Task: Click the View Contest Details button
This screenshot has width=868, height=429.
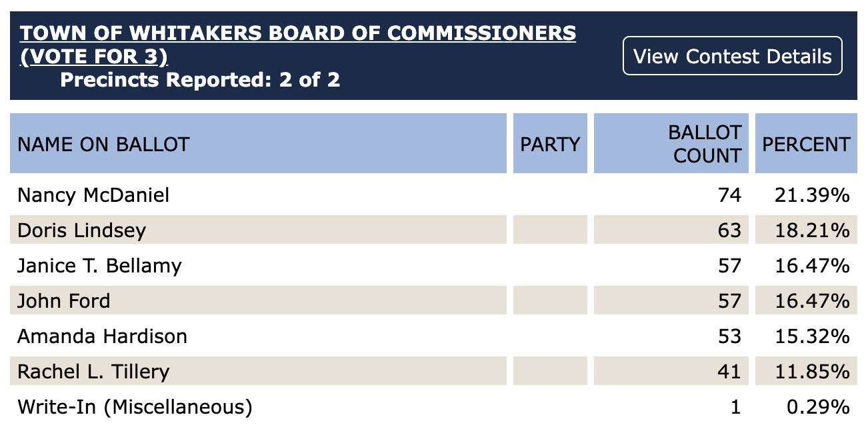Action: point(732,56)
